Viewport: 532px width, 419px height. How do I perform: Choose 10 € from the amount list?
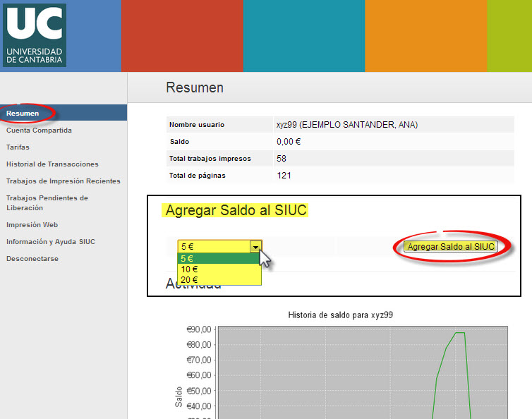219,269
